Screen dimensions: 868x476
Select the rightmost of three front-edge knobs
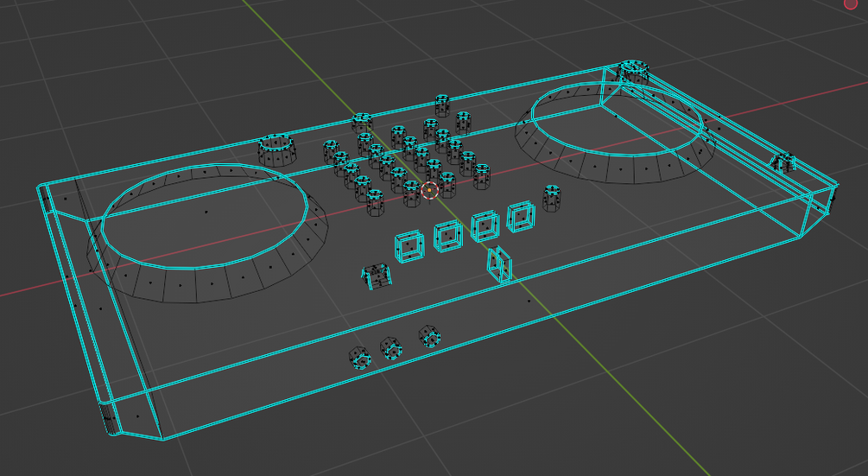[429, 336]
